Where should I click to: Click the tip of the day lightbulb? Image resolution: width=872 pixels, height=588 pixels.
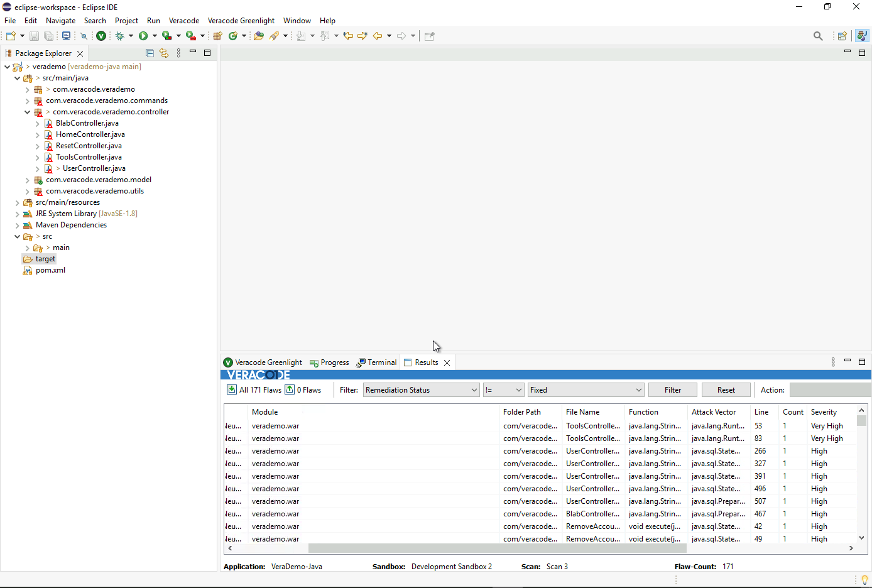click(864, 580)
